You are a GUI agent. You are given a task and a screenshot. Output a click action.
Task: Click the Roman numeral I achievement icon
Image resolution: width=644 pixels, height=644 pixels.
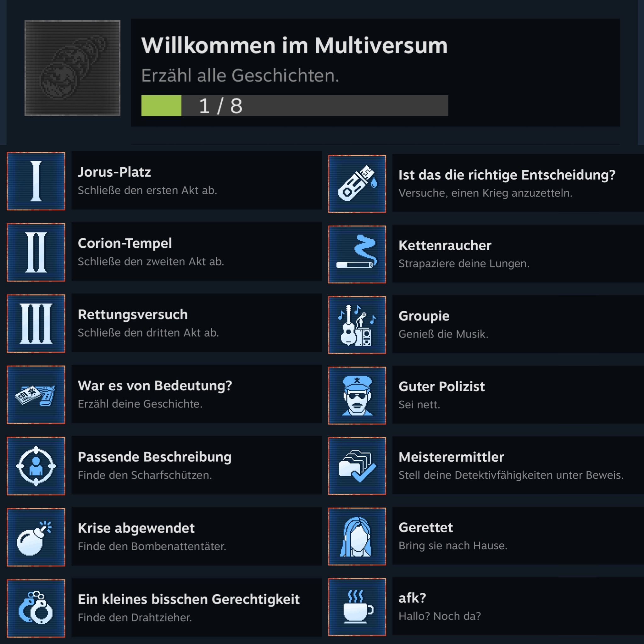[x=36, y=181]
